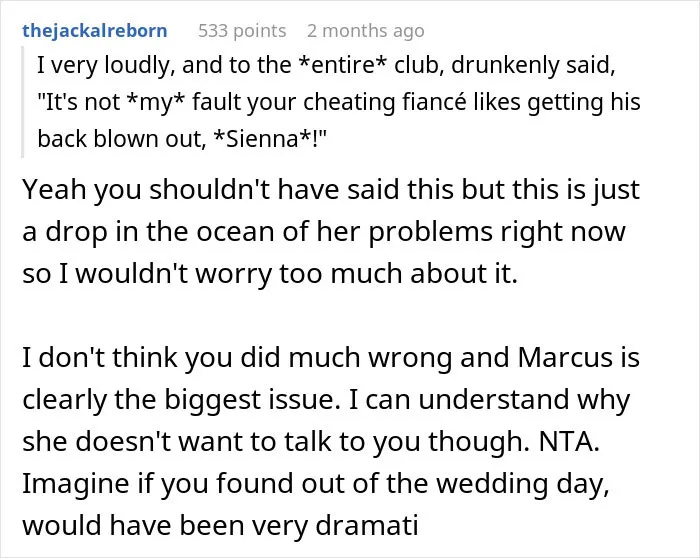Click the line Yeah you shouldn't have said

click(x=331, y=190)
